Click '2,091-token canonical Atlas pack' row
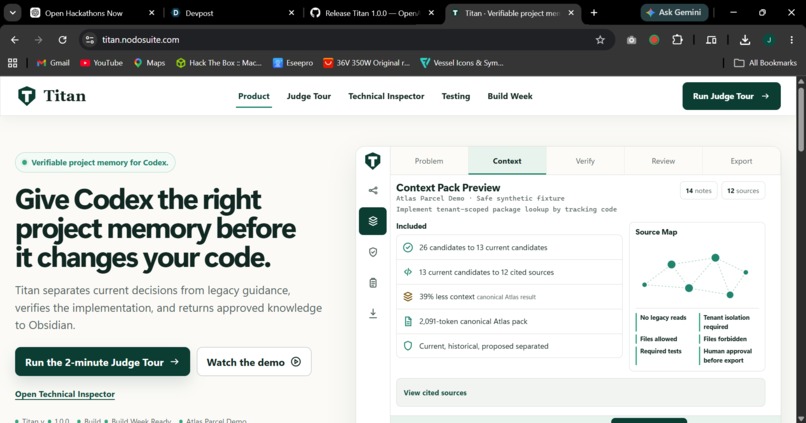The height and width of the screenshot is (423, 806). pos(509,321)
